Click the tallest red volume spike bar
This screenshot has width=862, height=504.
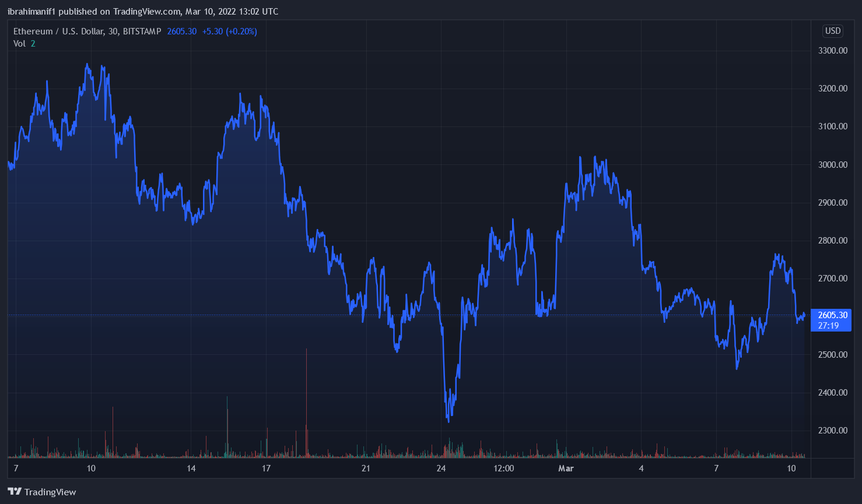(x=306, y=402)
